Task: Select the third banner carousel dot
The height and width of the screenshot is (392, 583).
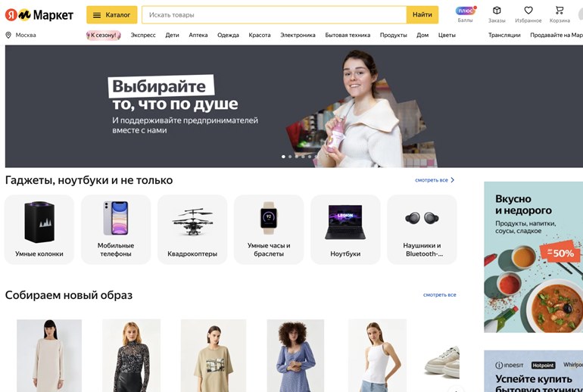Action: point(297,157)
